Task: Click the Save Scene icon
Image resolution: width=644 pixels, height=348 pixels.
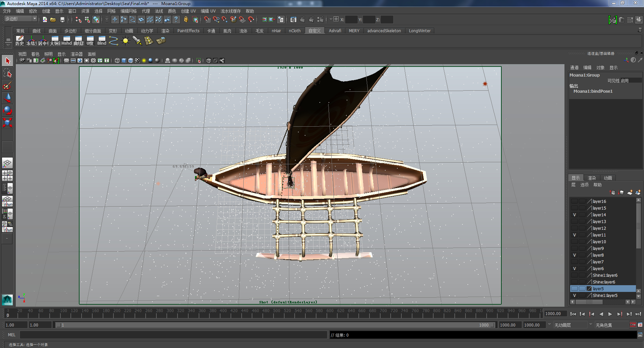Action: (x=62, y=20)
